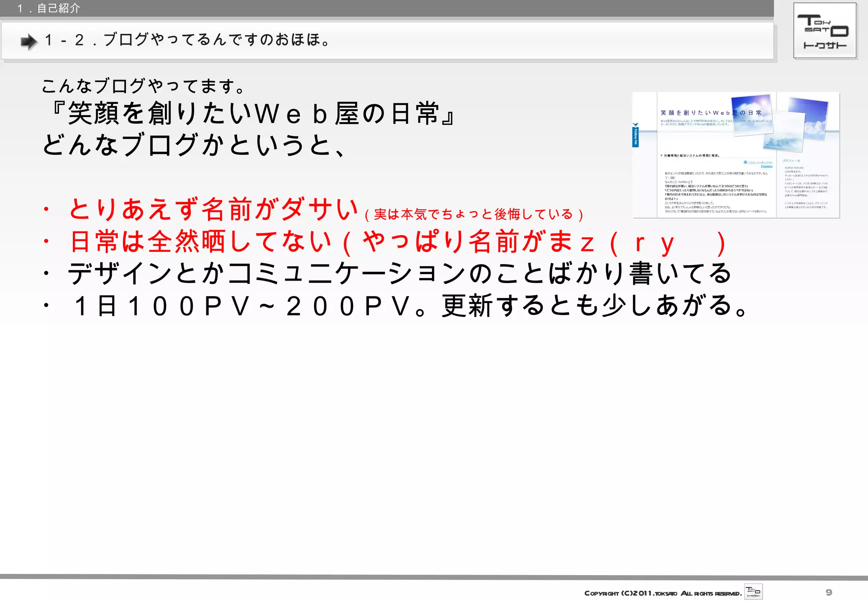
Task: Click the red bullet 'とりあえず名前がダサい'
Action: point(214,209)
